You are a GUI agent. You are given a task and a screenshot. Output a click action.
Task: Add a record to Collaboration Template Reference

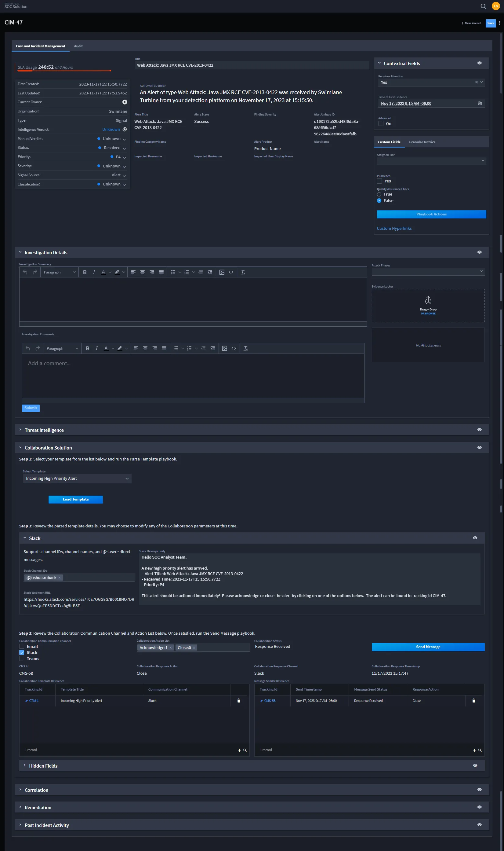tap(239, 750)
